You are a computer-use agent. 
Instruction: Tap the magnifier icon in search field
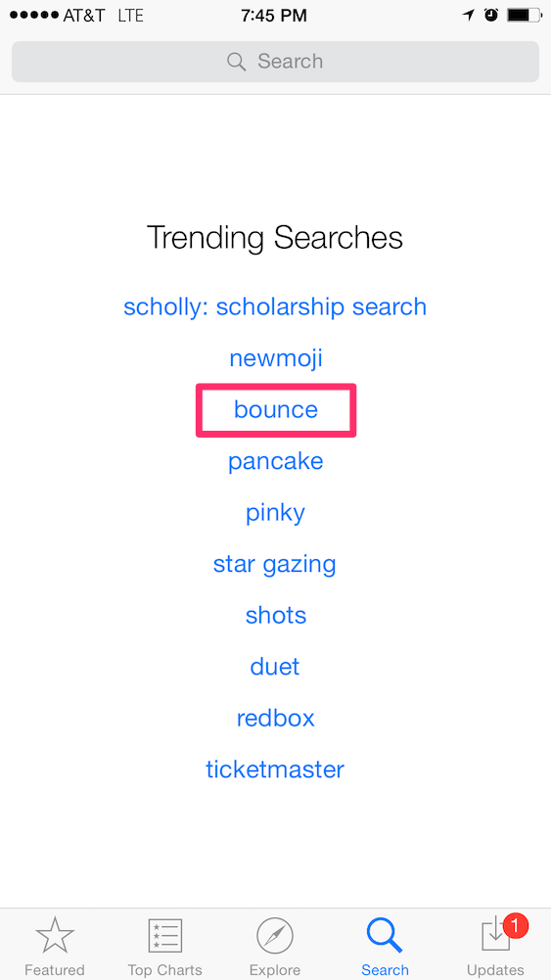pyautogui.click(x=236, y=62)
